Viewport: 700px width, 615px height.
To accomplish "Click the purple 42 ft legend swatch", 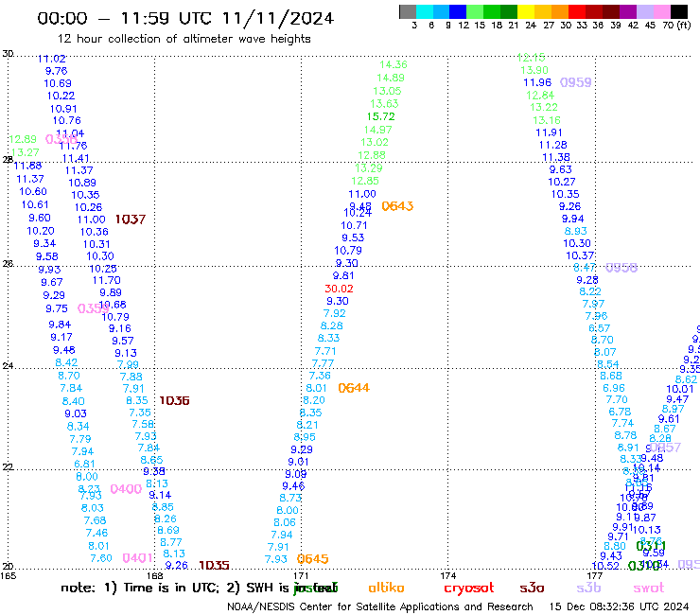I will [x=628, y=11].
